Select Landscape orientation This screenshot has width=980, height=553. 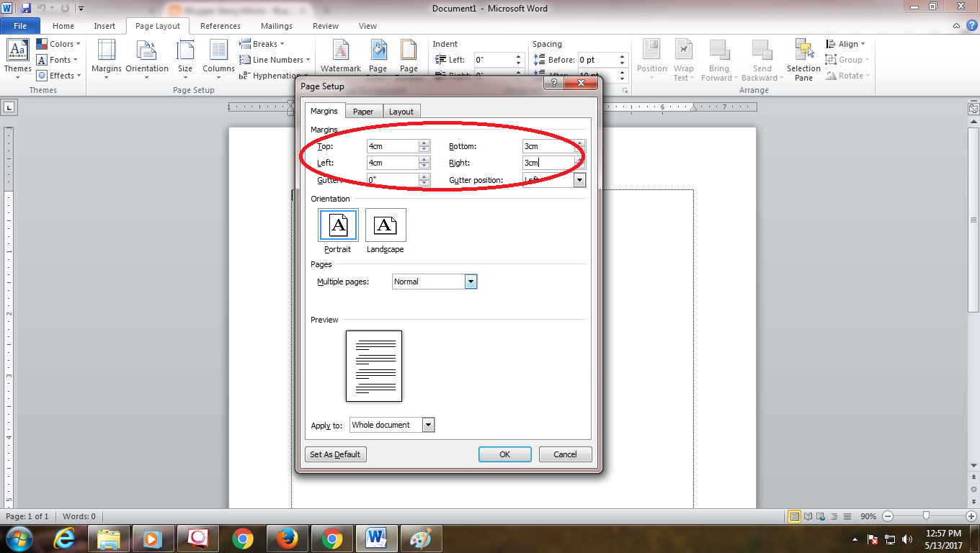point(386,230)
